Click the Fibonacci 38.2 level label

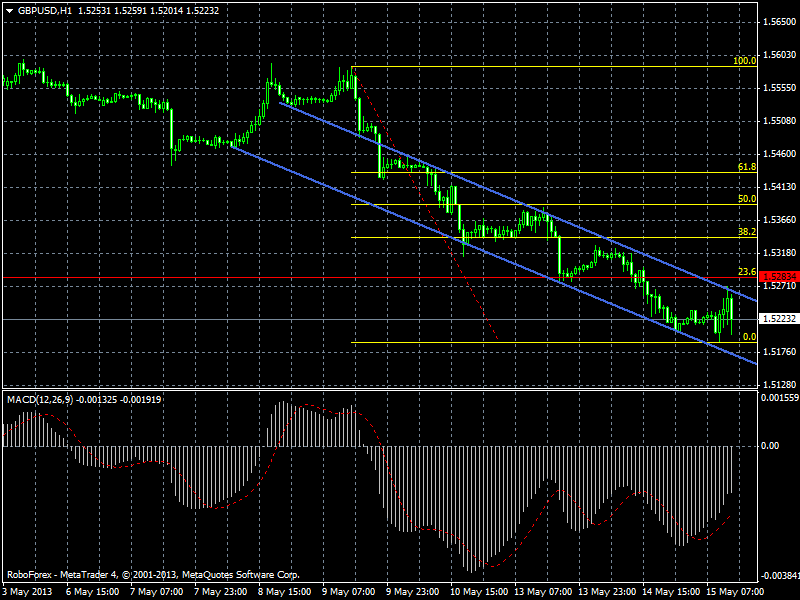pyautogui.click(x=747, y=232)
